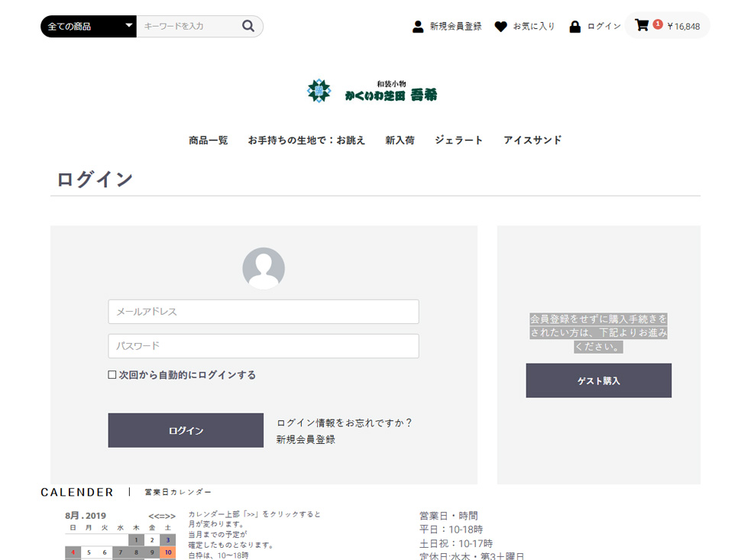This screenshot has width=751, height=560.
Task: Focus the password input field
Action: [264, 346]
